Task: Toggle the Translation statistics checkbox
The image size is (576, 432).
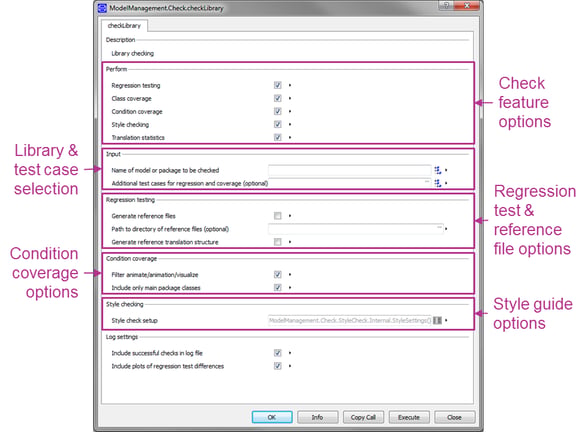Action: 278,137
